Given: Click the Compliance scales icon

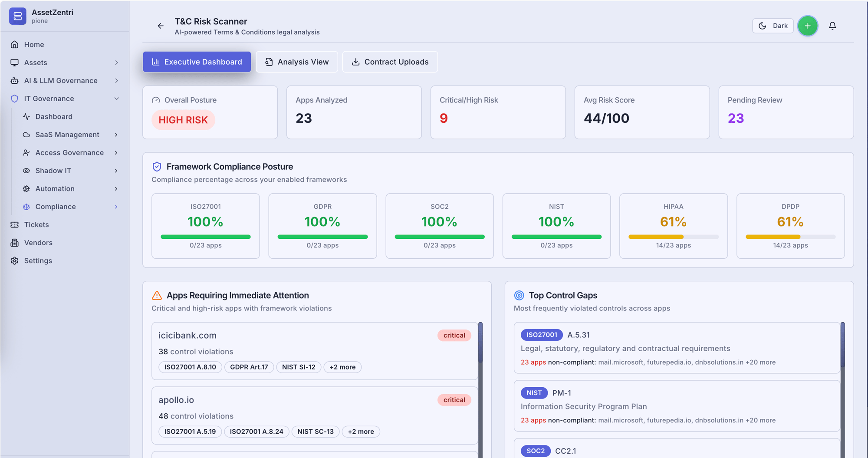Looking at the screenshot, I should point(26,207).
